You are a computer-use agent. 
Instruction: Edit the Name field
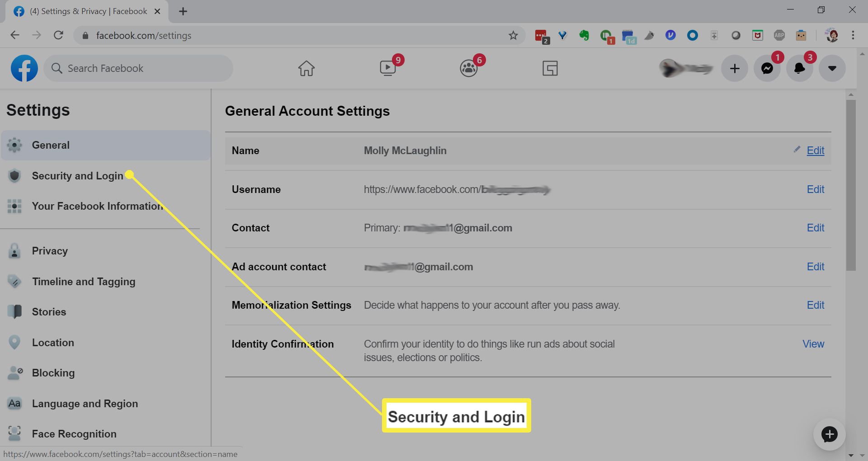coord(815,151)
